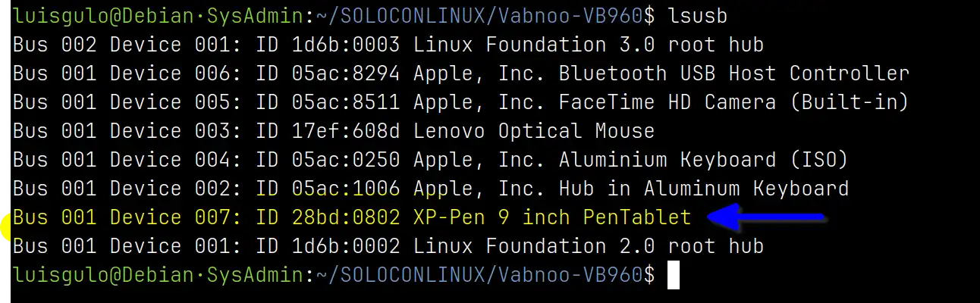Click the ID 05ac:8294 text
This screenshot has height=303, width=980.
[x=328, y=74]
